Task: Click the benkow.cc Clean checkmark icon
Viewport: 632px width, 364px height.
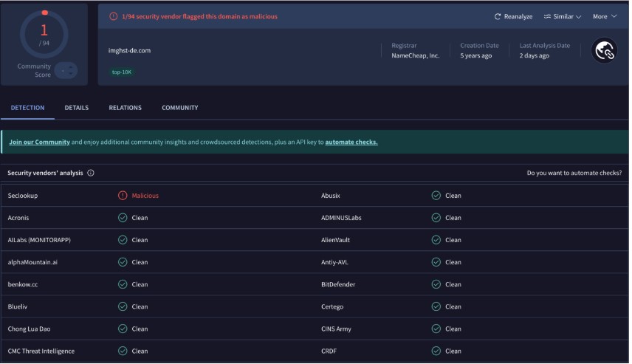Action: (x=123, y=284)
